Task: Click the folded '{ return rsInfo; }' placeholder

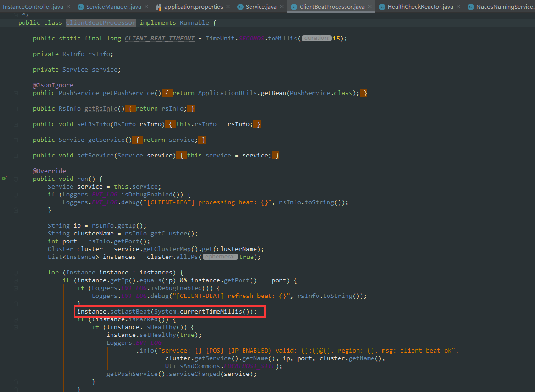Action: click(159, 109)
